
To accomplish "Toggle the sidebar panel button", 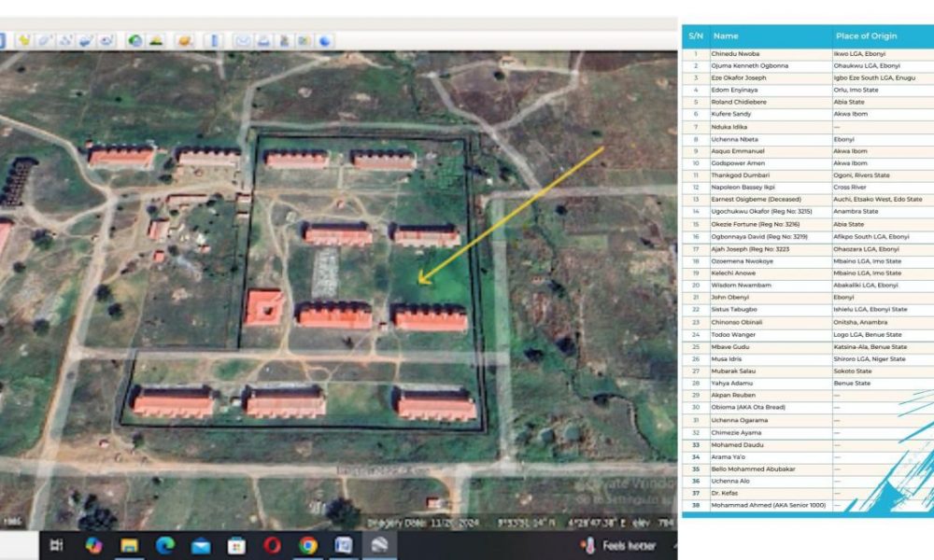I will pyautogui.click(x=2, y=41).
